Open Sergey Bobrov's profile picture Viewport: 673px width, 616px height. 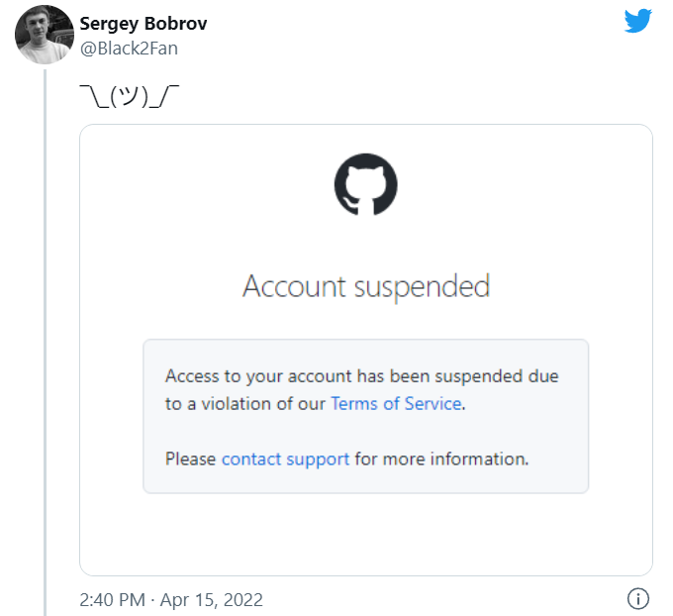pos(45,35)
